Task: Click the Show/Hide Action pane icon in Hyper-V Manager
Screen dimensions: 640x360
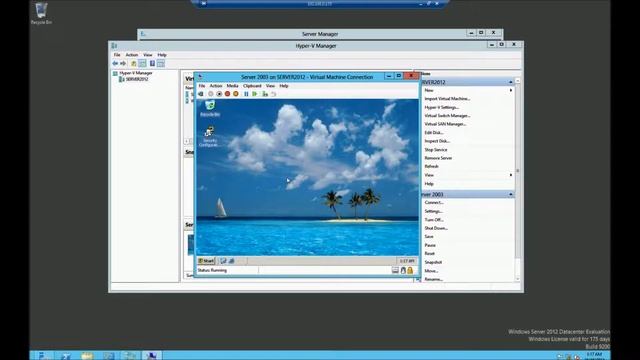Action: 161,63
